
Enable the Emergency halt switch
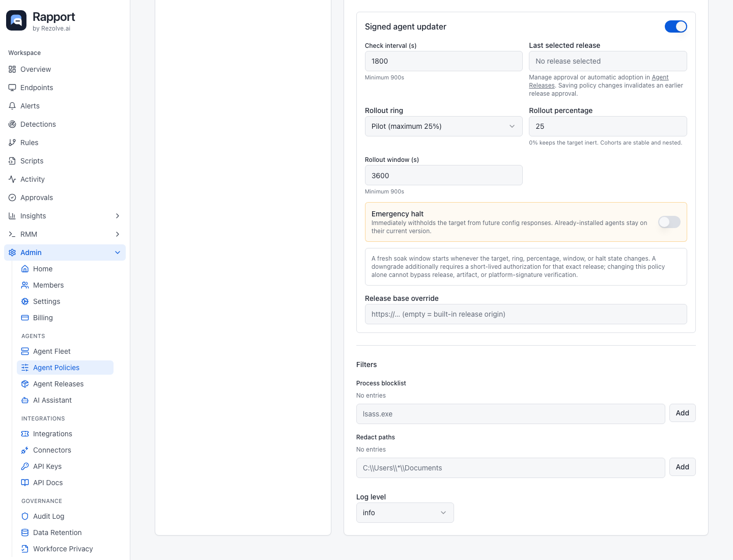tap(669, 222)
